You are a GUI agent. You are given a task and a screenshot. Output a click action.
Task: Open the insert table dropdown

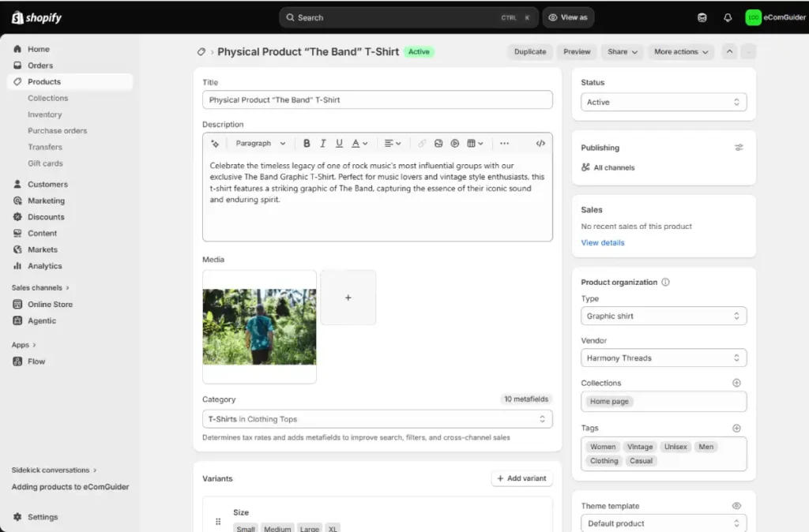[x=475, y=144]
